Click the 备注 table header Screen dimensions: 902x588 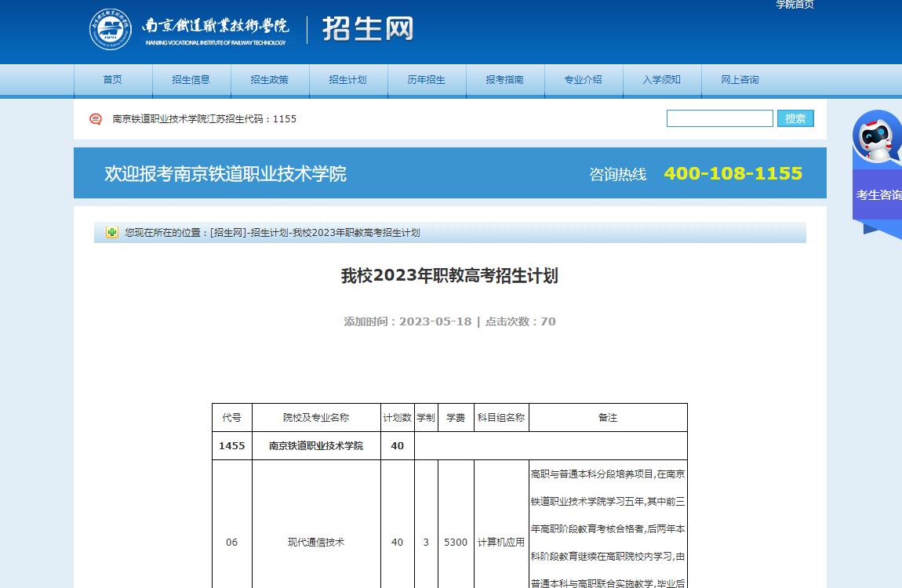coord(608,418)
